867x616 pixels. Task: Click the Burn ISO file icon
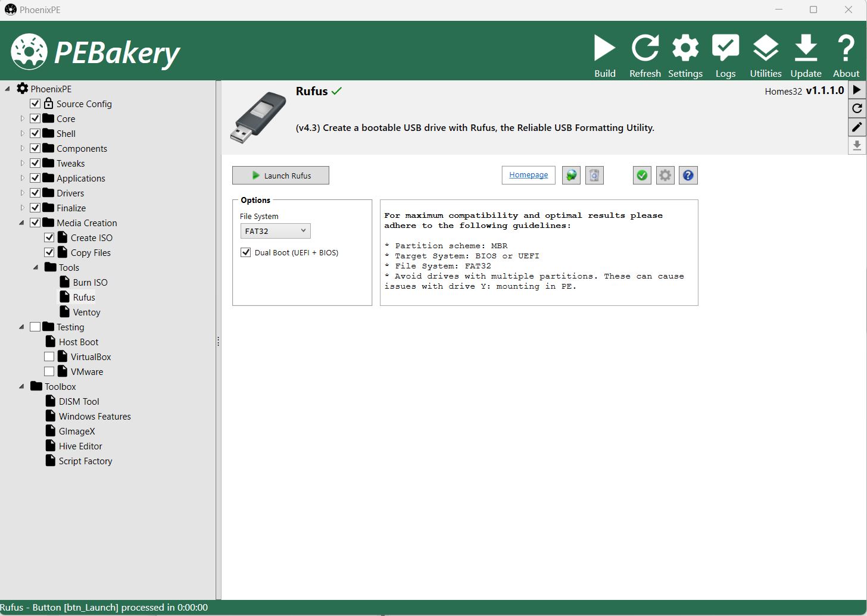click(x=65, y=282)
